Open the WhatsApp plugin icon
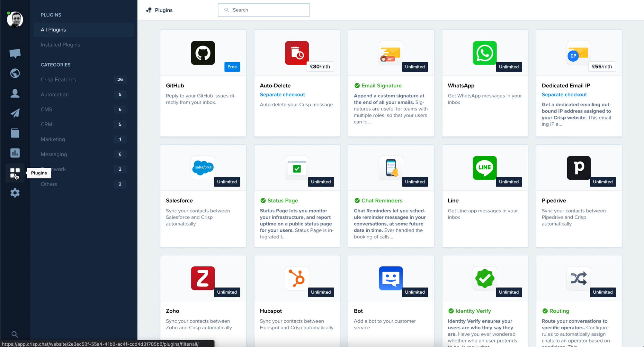This screenshot has width=644, height=347. [x=485, y=53]
